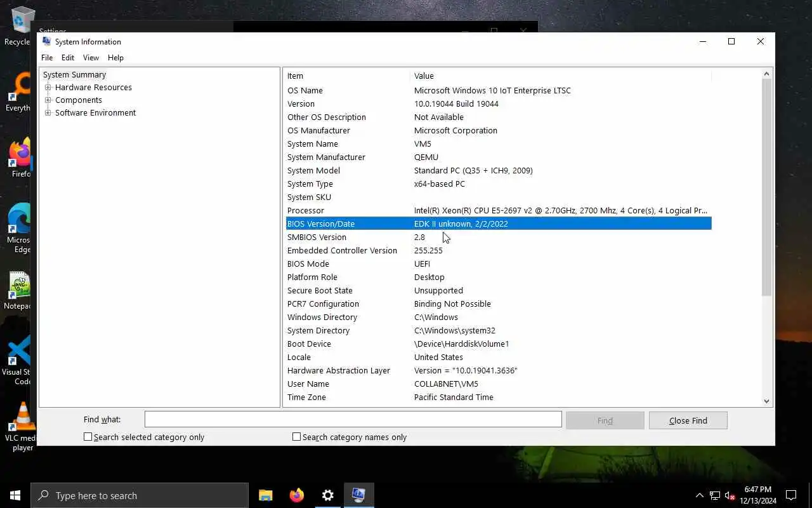Select the Platform Role row

tap(499, 277)
